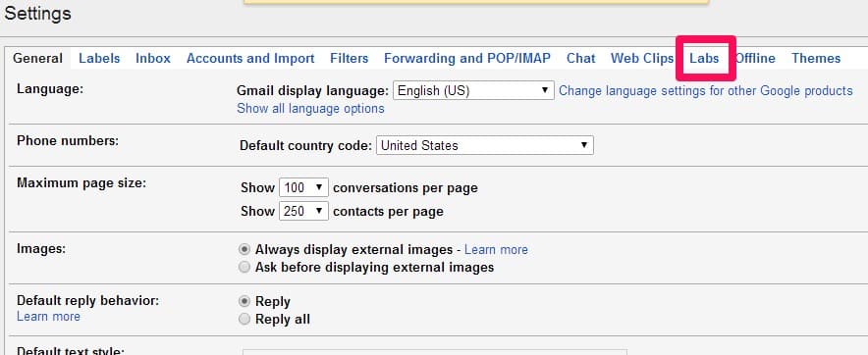The width and height of the screenshot is (868, 355).
Task: Open the General settings tab
Action: [x=37, y=58]
